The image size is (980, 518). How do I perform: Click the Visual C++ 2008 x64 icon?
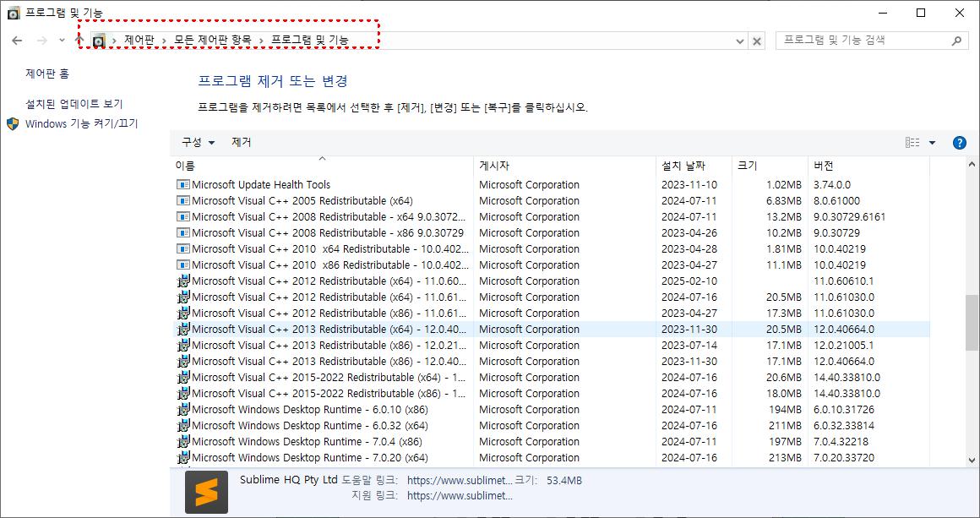click(x=183, y=217)
